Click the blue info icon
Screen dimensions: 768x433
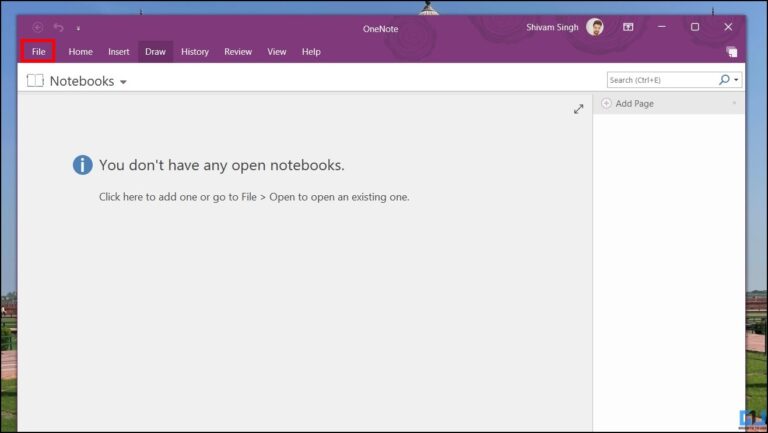pyautogui.click(x=82, y=165)
